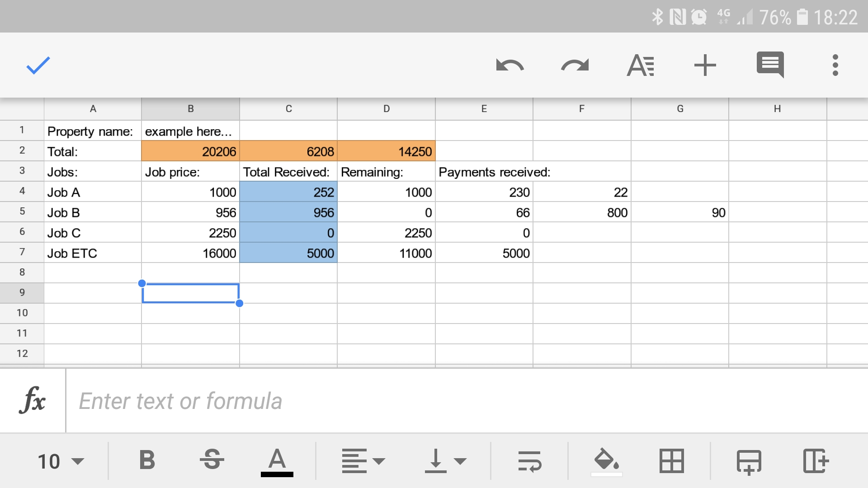Select the 'Job ETC' cell

point(93,253)
